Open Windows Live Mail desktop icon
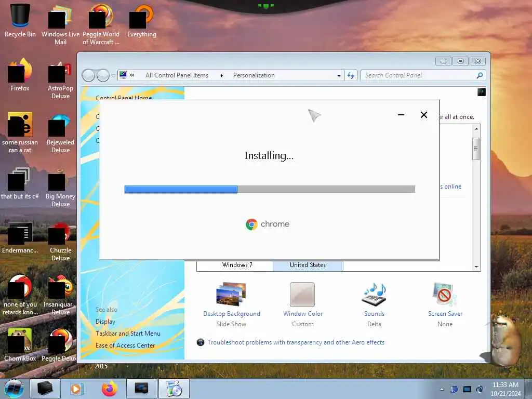The image size is (532, 399). click(x=60, y=24)
